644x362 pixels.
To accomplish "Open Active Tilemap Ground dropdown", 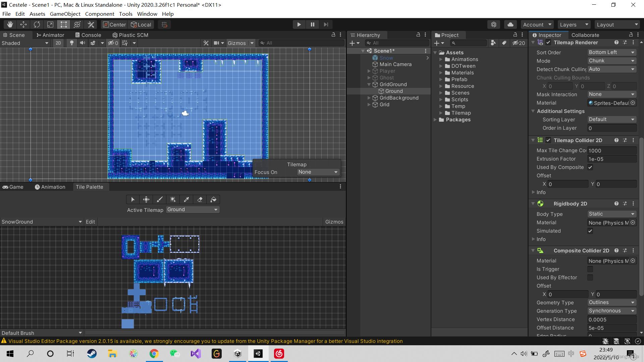I will pyautogui.click(x=193, y=209).
